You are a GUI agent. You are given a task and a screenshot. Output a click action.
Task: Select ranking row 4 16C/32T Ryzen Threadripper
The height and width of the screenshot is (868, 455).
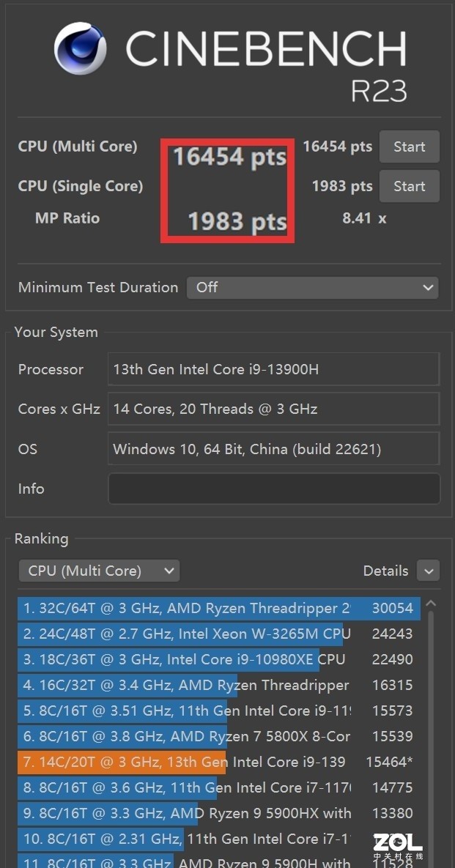point(219,686)
